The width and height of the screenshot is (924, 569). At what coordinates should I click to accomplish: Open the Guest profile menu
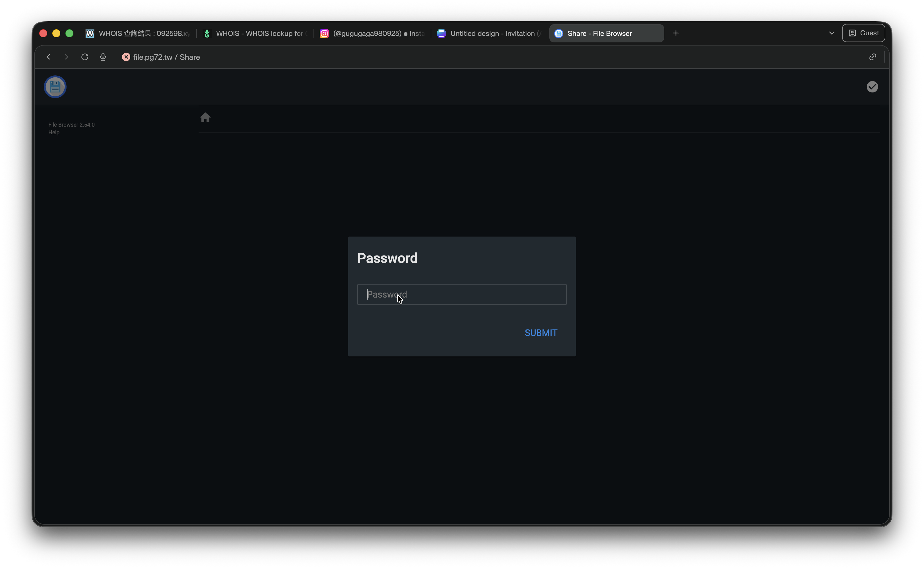pyautogui.click(x=863, y=33)
